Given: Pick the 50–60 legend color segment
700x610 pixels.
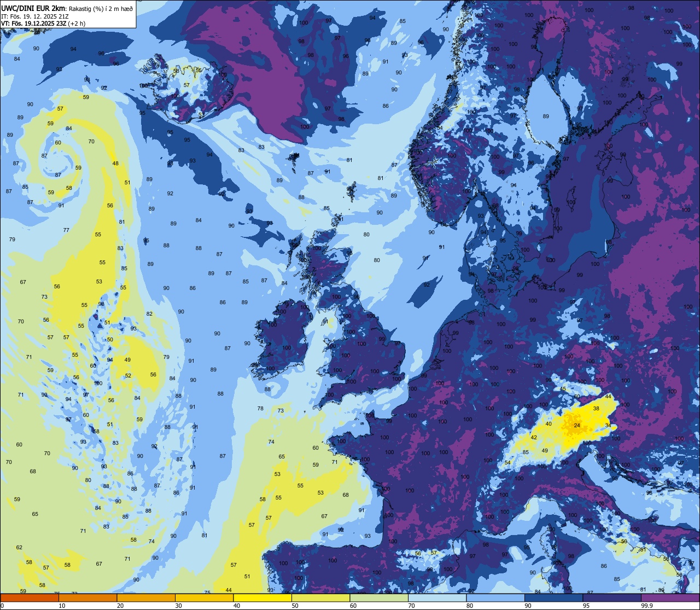Looking at the screenshot, I should (320, 598).
